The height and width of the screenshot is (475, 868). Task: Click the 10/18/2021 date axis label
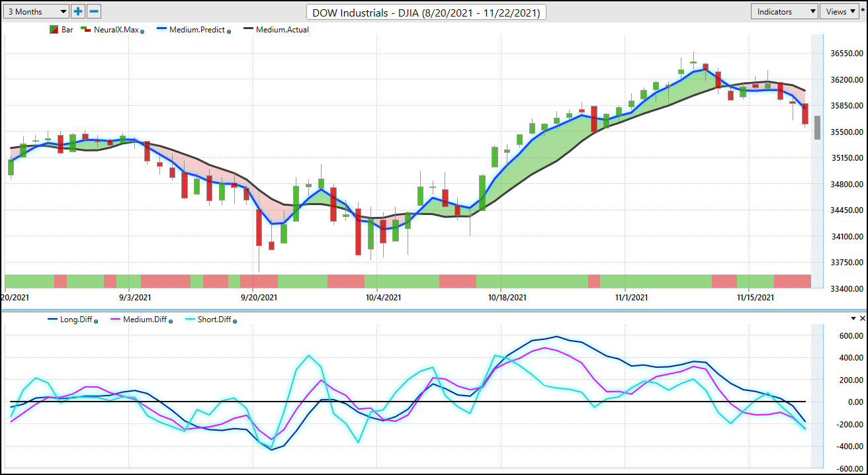[507, 298]
